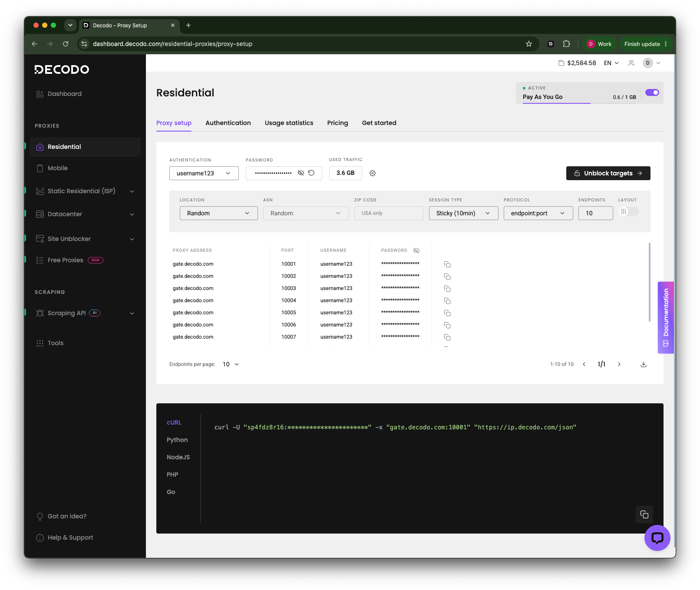Open Free Proxies section
The image size is (700, 590).
[69, 260]
